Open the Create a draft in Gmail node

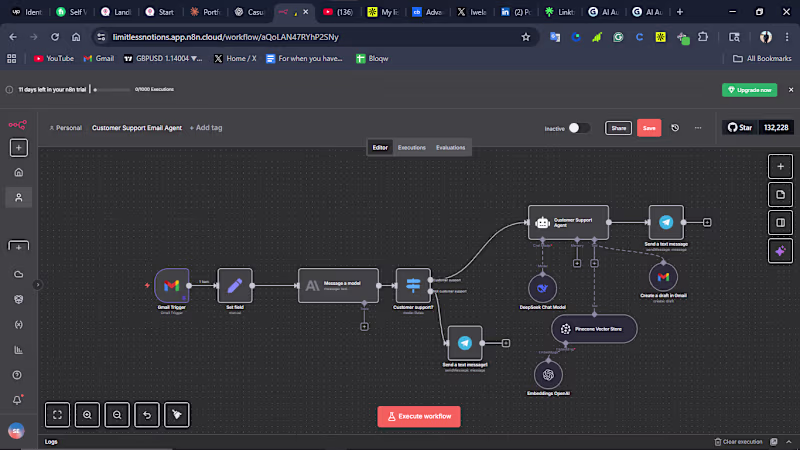pos(663,277)
